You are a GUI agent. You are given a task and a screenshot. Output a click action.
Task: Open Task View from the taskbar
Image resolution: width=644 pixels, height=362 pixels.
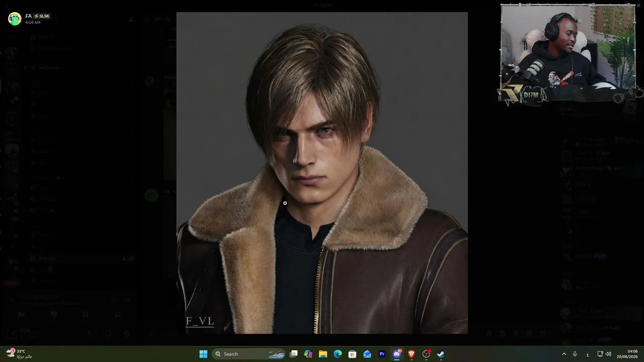coord(294,354)
